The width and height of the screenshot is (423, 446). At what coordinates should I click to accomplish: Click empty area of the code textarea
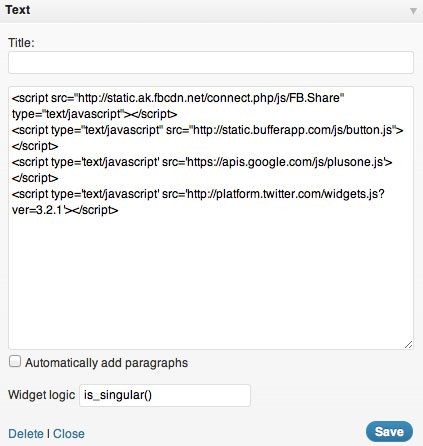coord(211,280)
